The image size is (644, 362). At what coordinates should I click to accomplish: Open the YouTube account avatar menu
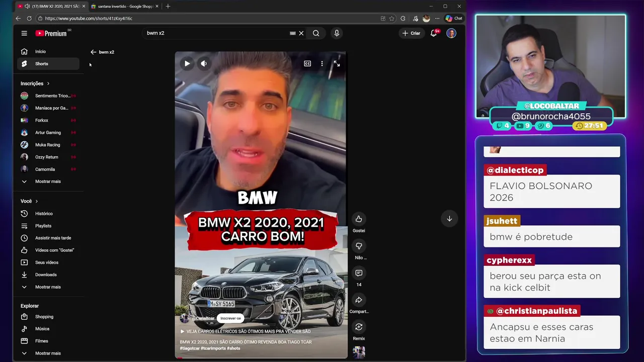pos(451,33)
